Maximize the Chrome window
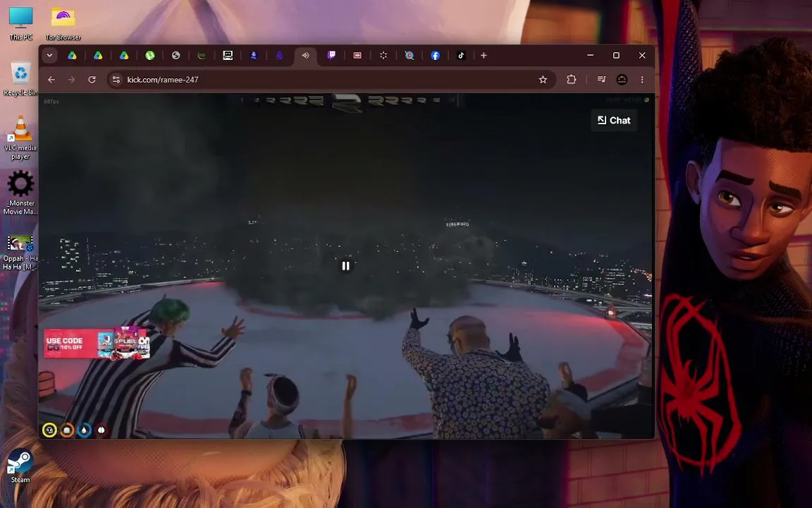Screen dimensions: 812x508 [616, 55]
